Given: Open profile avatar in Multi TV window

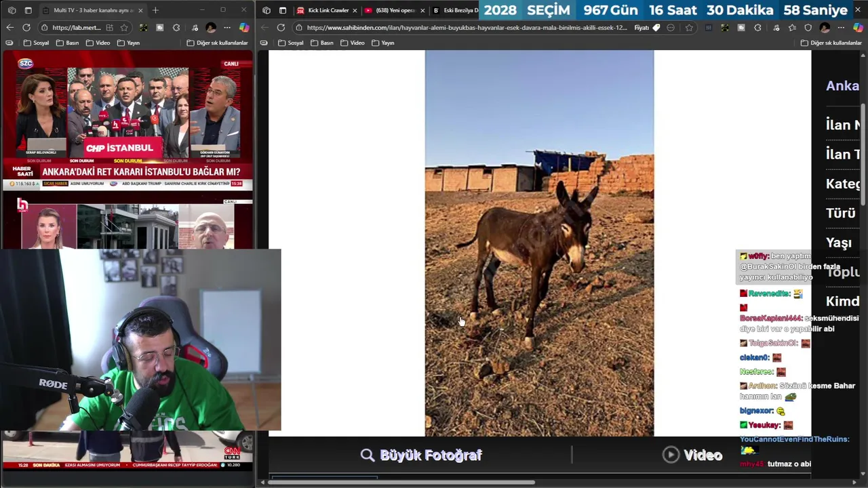Looking at the screenshot, I should pos(211,27).
